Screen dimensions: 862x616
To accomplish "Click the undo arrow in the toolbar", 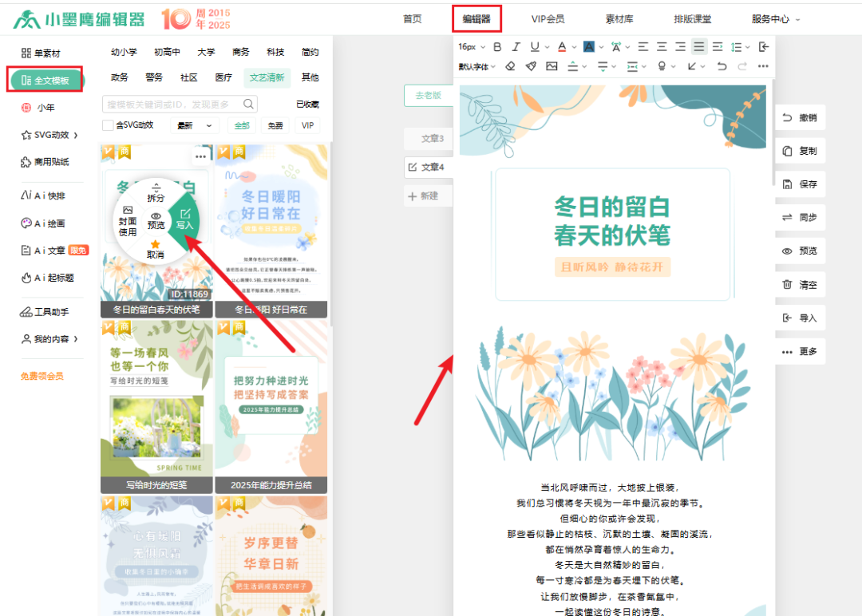I will pos(722,66).
